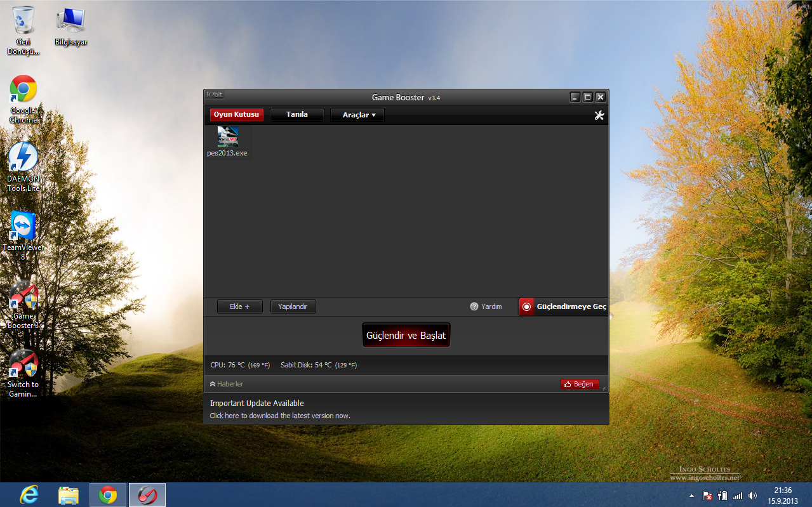Open the Action Center flag icon

707,496
